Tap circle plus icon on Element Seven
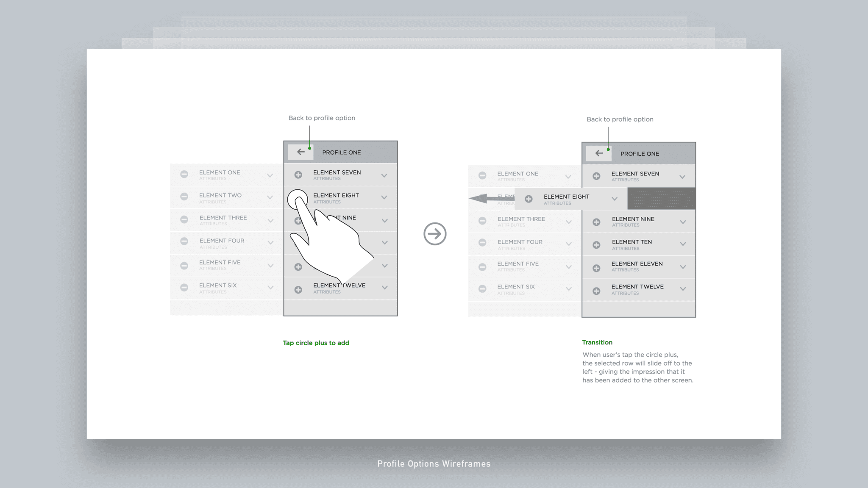868x488 pixels. (298, 175)
